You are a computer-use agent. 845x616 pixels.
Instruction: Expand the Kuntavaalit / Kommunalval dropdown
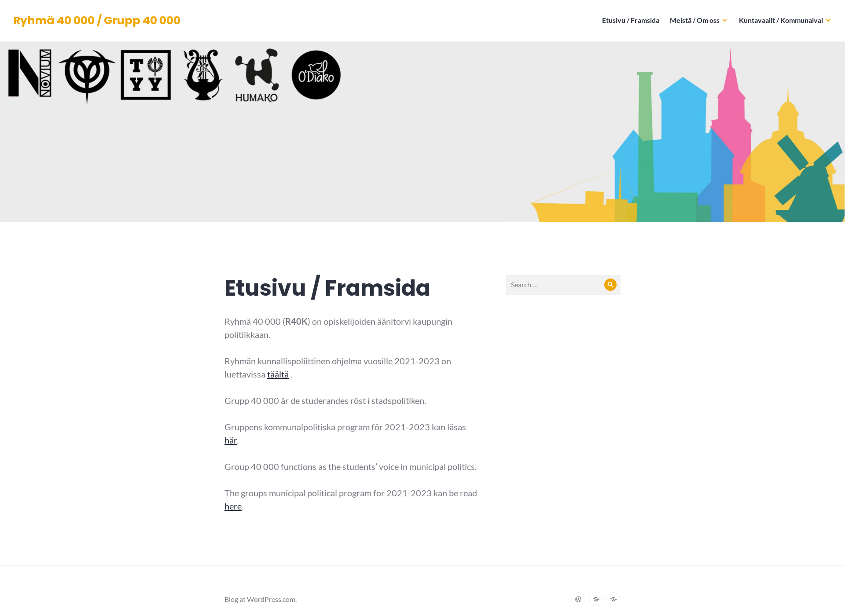pos(829,20)
